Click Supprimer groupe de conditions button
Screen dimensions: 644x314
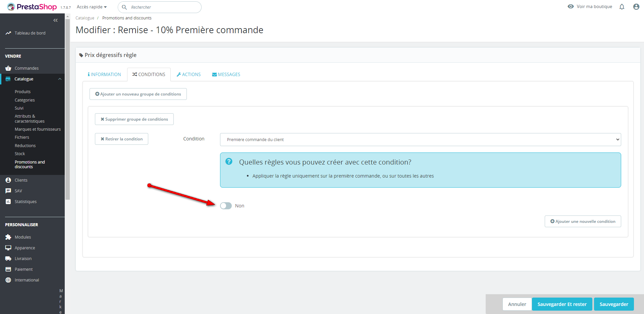coord(134,119)
